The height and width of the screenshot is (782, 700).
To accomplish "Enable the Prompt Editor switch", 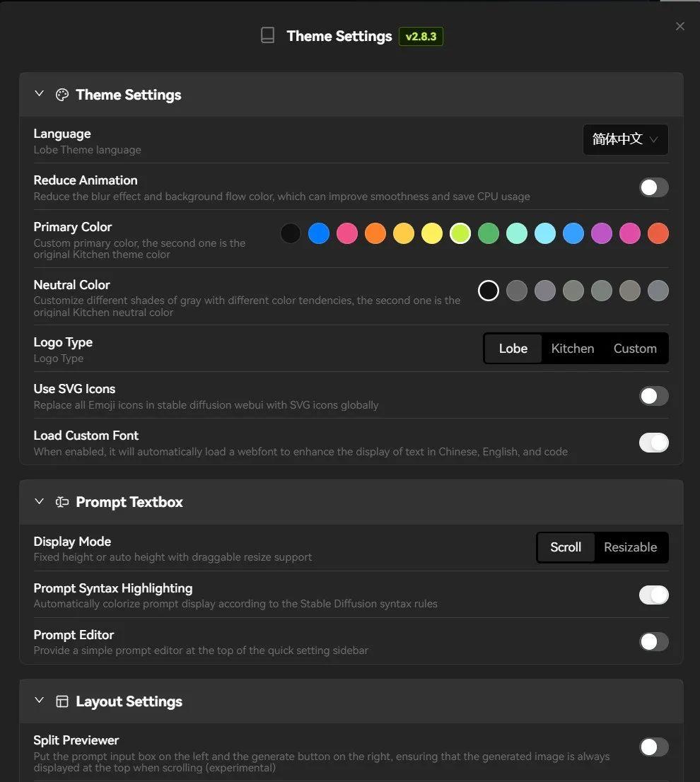I will point(653,642).
